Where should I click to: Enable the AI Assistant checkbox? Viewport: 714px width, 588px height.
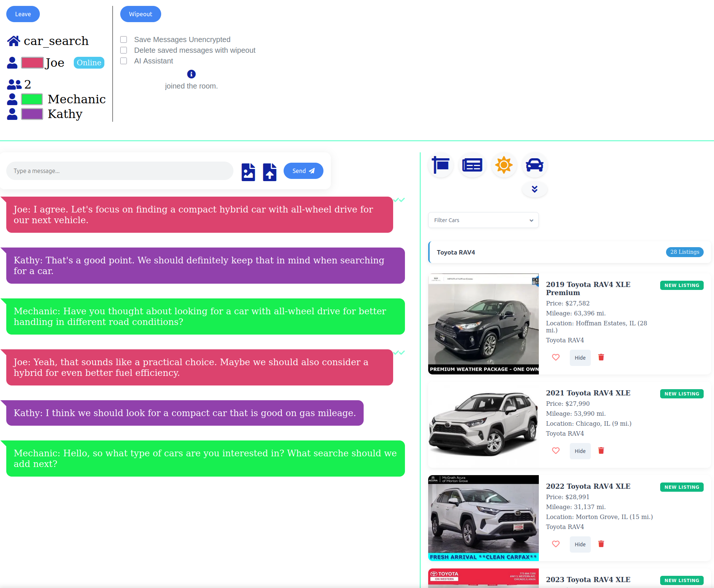coord(124,61)
